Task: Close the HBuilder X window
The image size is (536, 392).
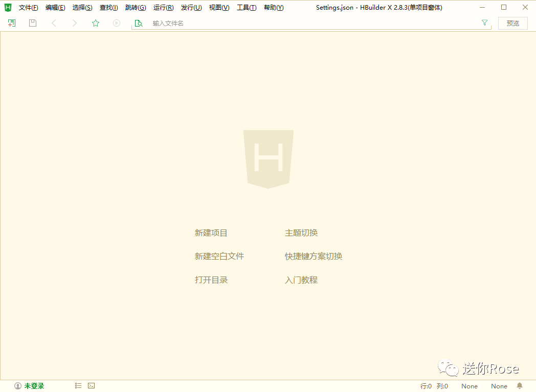Action: [x=525, y=7]
